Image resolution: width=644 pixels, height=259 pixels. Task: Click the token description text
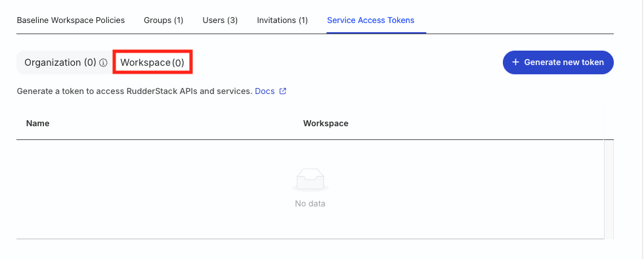point(135,91)
